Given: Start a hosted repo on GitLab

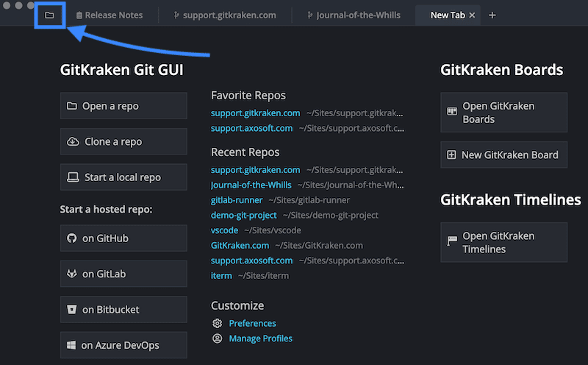Looking at the screenshot, I should [x=123, y=274].
